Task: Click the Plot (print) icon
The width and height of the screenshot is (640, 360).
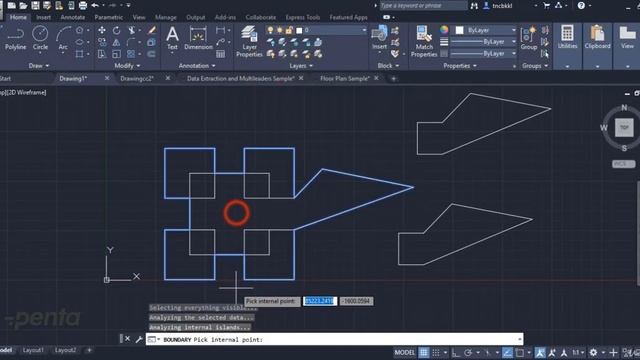Action: [83, 5]
